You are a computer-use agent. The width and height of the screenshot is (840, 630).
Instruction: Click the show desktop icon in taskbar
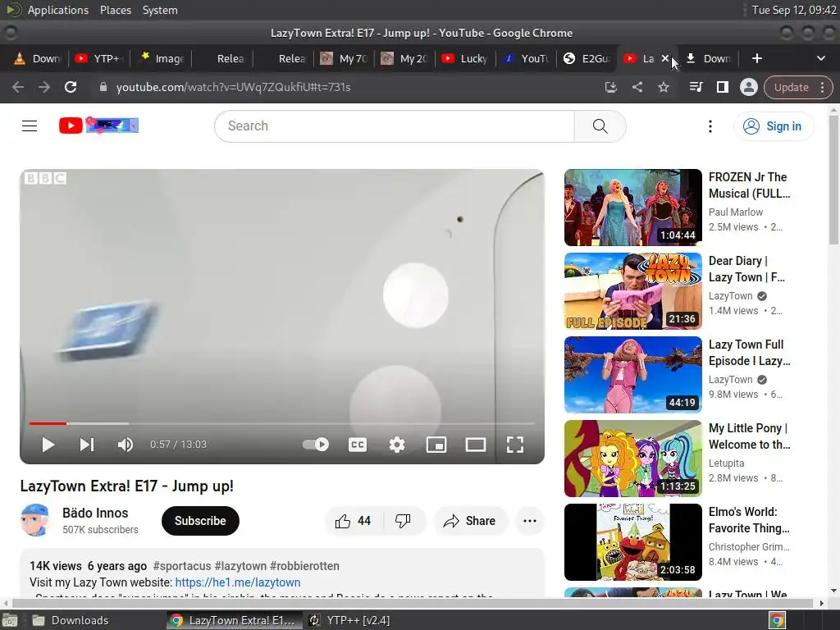[x=9, y=620]
